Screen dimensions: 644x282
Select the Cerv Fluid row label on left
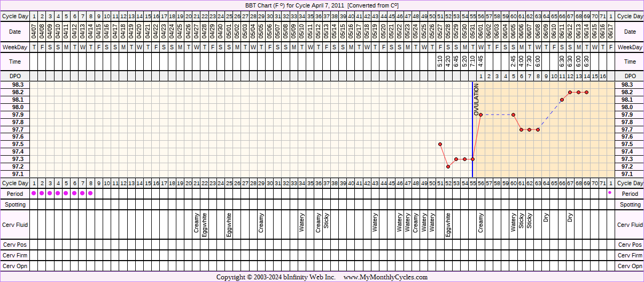(16, 225)
